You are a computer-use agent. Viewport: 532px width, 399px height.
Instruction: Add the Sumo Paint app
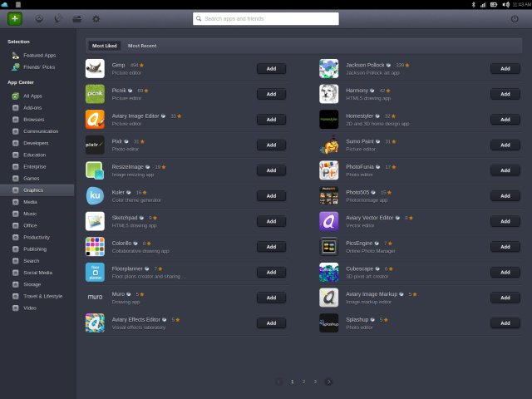[x=505, y=145]
